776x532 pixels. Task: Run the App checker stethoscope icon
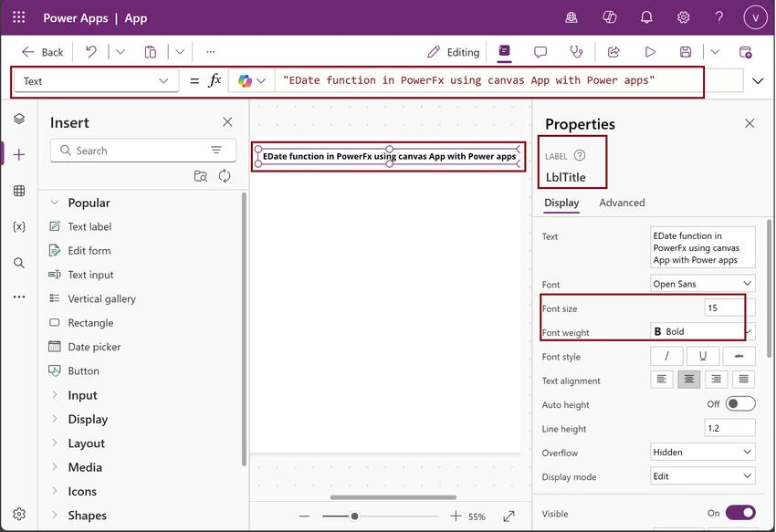[577, 51]
